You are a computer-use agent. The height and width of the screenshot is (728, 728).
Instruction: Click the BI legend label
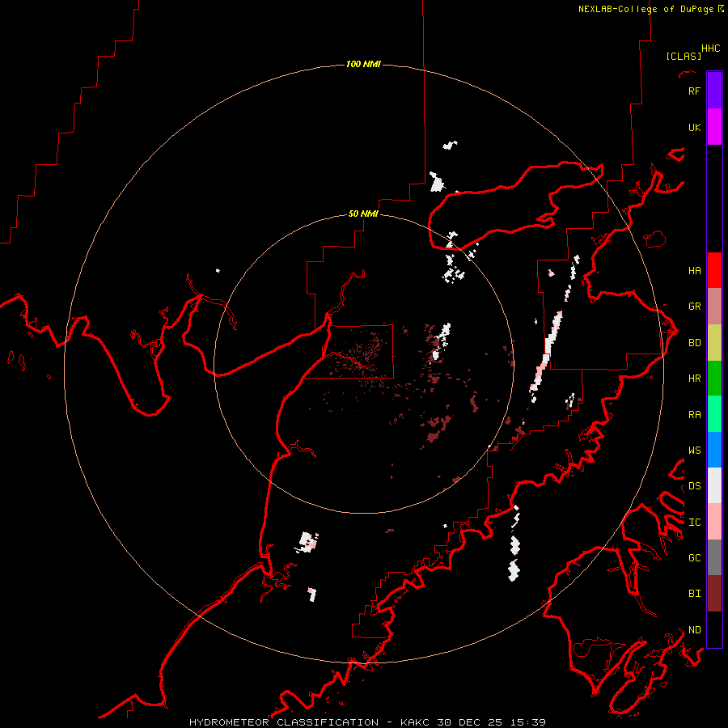coord(694,594)
